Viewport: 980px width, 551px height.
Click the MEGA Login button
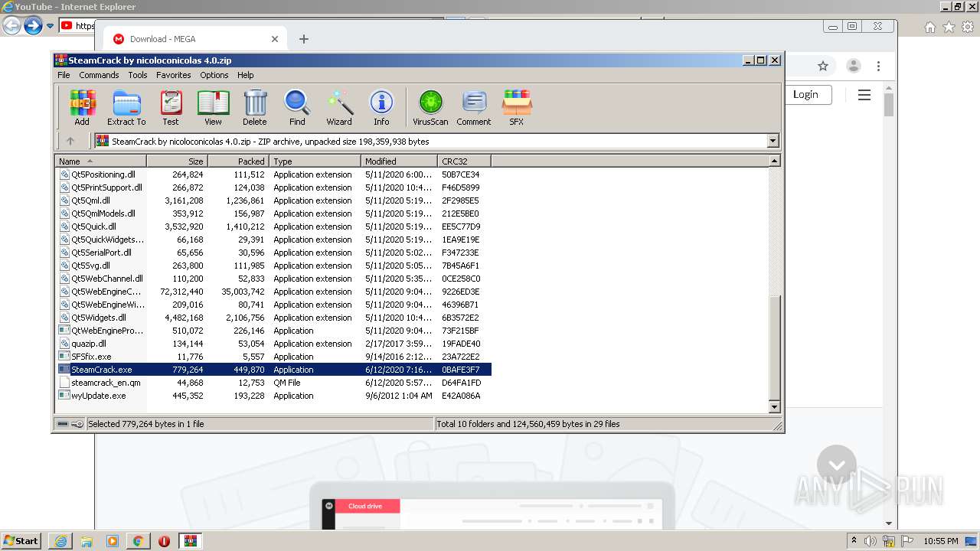coord(805,94)
